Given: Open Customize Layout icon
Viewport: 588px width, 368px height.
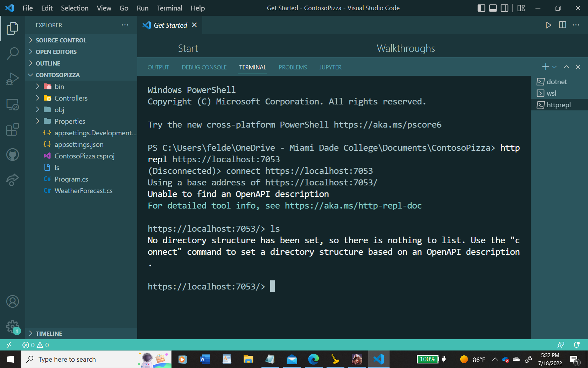Looking at the screenshot, I should click(x=521, y=8).
